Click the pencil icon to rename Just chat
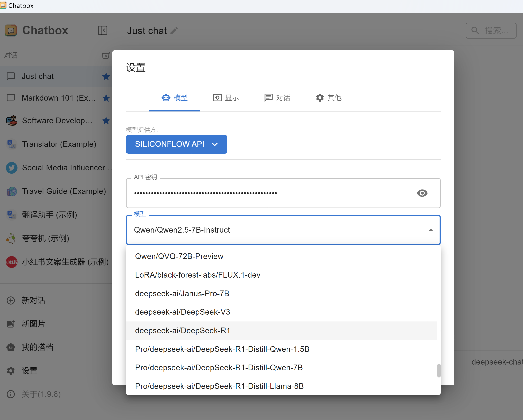This screenshot has width=523, height=420. pos(174,31)
